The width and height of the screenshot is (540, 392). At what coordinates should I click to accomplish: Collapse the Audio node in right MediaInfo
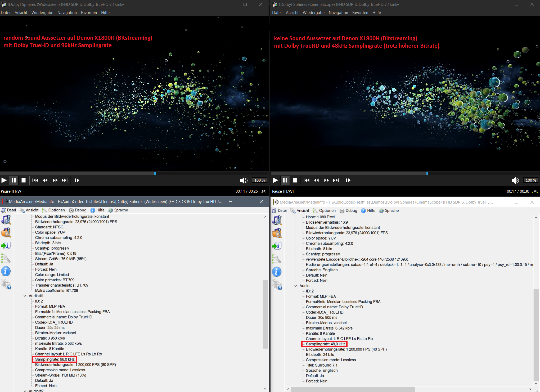(296, 286)
